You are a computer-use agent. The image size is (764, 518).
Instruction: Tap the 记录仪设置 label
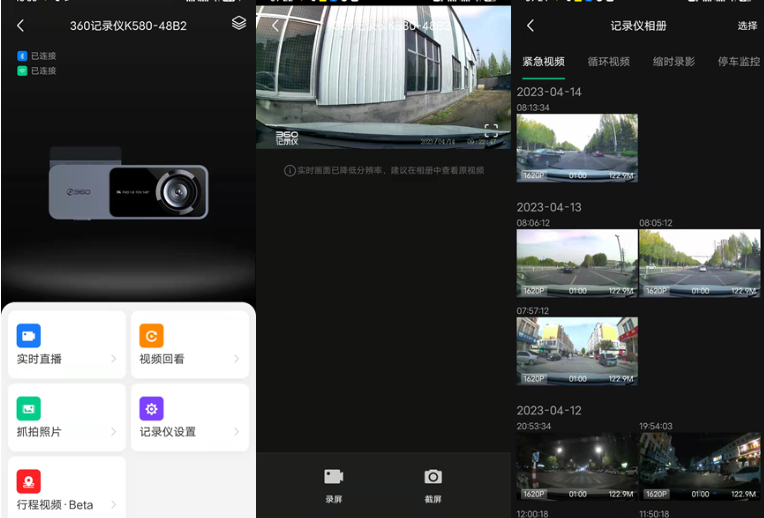click(168, 432)
